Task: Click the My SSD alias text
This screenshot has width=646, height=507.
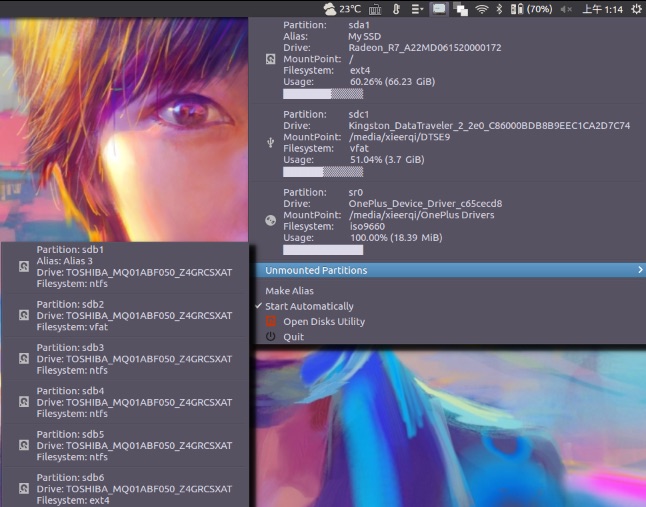Action: click(365, 37)
